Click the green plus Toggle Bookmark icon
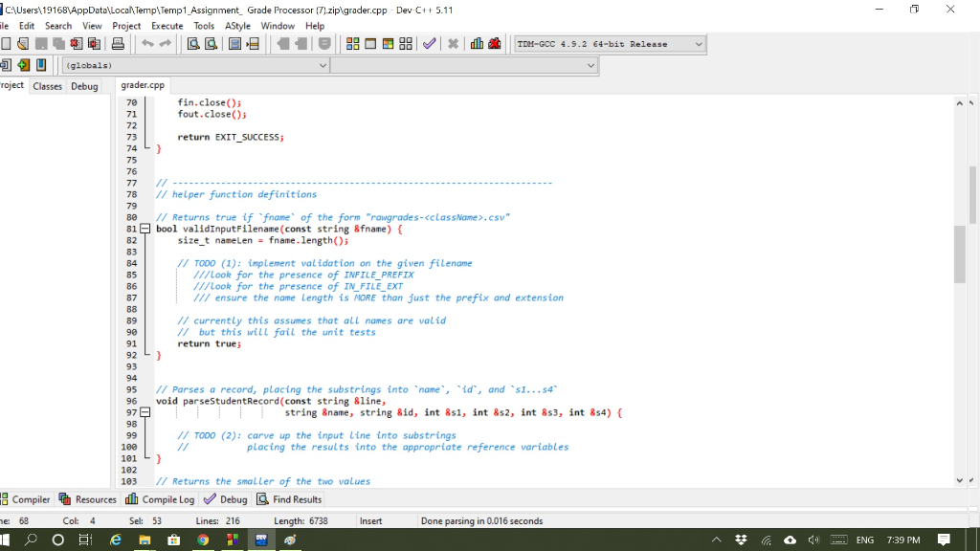The height and width of the screenshot is (551, 980). click(x=23, y=65)
